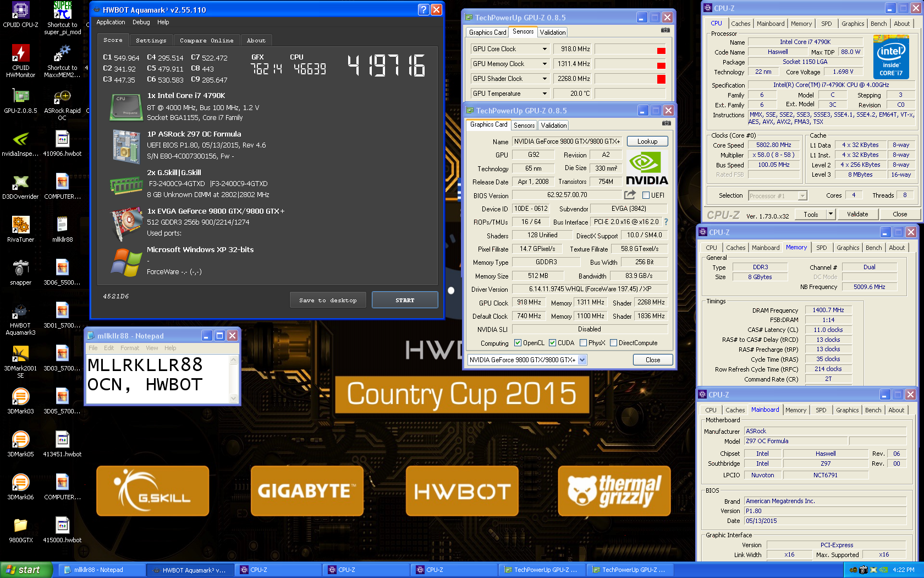This screenshot has height=578, width=924.
Task: Open the 3DMark05 desktop icon
Action: tap(20, 444)
